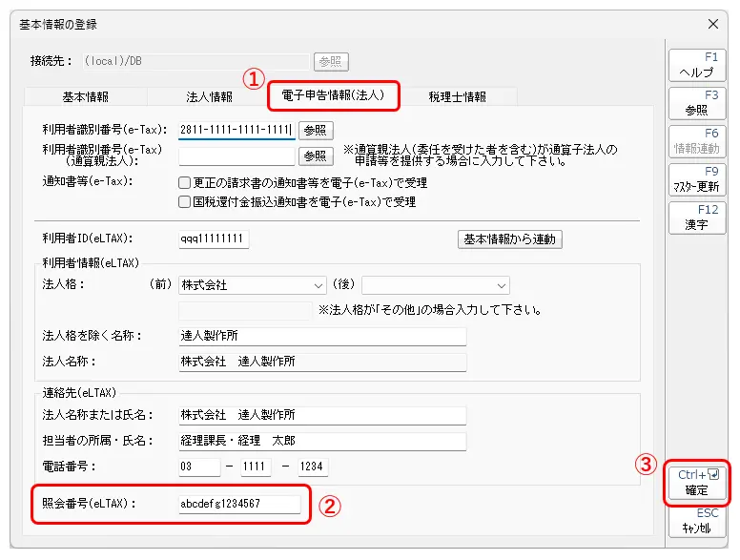Click 参照 beside 通算親法人 identification field
The height and width of the screenshot is (560, 740).
pyautogui.click(x=316, y=156)
